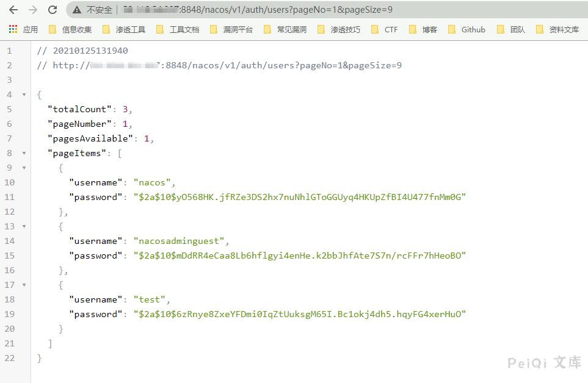Screen dimensions: 588x383
Task: Click the nacos password hash string
Action: (x=300, y=197)
